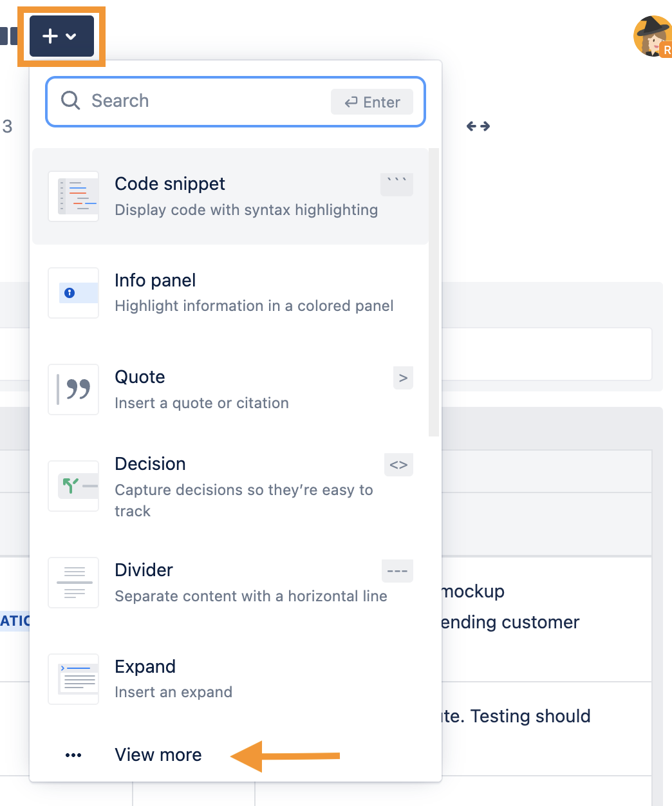Click the 'ending customer' text in the page
The height and width of the screenshot is (806, 672).
coord(510,622)
